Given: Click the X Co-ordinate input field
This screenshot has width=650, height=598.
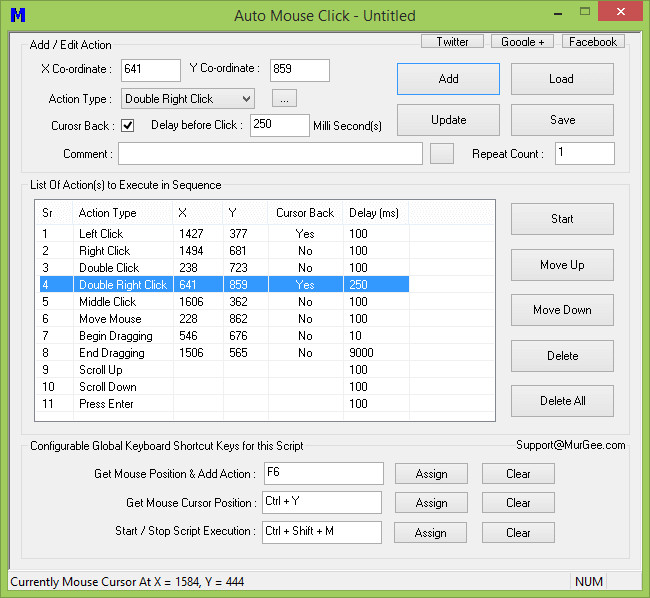Looking at the screenshot, I should [149, 70].
